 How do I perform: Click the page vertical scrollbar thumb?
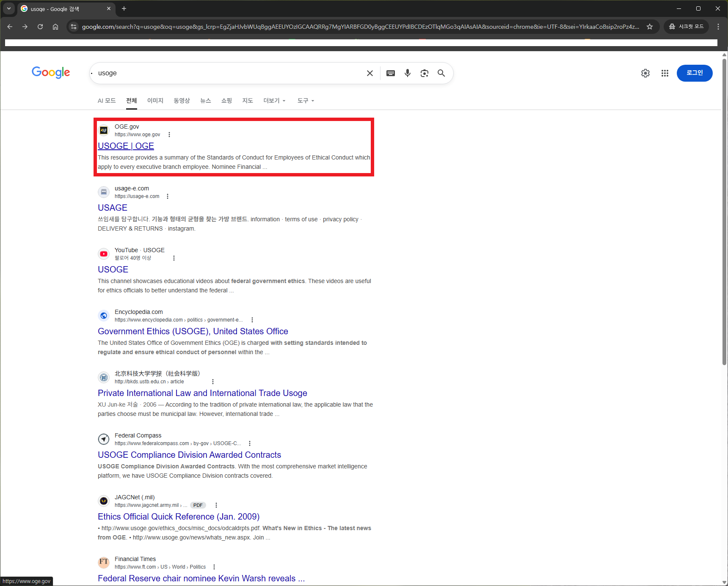725,212
